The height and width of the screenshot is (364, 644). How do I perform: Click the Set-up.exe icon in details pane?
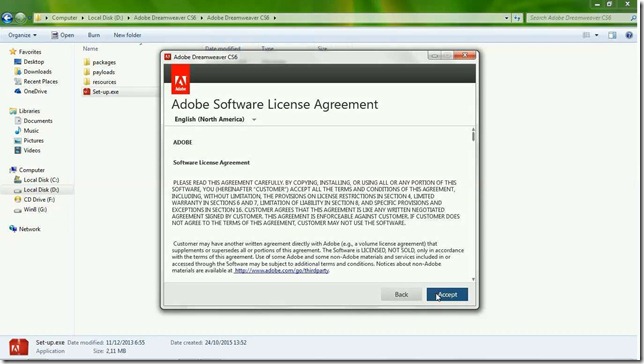point(19,347)
